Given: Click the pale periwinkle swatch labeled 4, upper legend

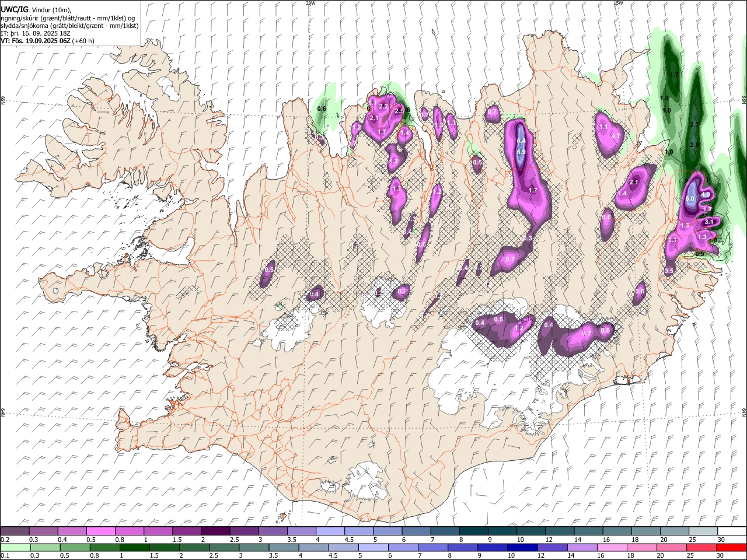Looking at the screenshot, I should click(x=330, y=531).
